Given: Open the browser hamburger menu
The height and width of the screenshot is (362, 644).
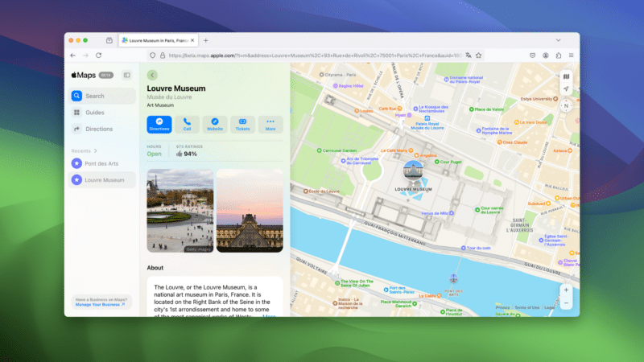Looking at the screenshot, I should [571, 56].
